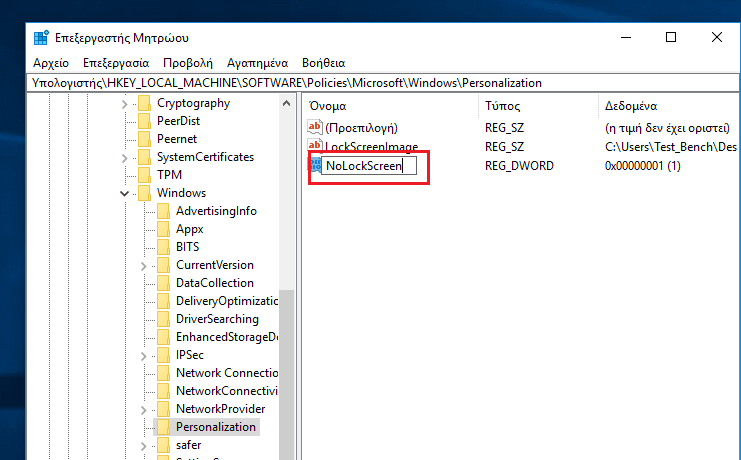
Task: Click the tree scrollbar up arrow
Action: point(286,103)
